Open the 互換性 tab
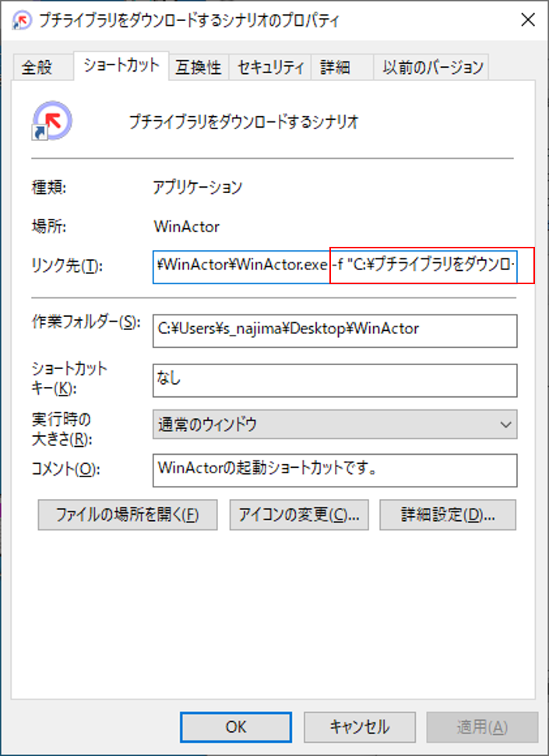Screen dimensions: 549x756 [x=199, y=67]
